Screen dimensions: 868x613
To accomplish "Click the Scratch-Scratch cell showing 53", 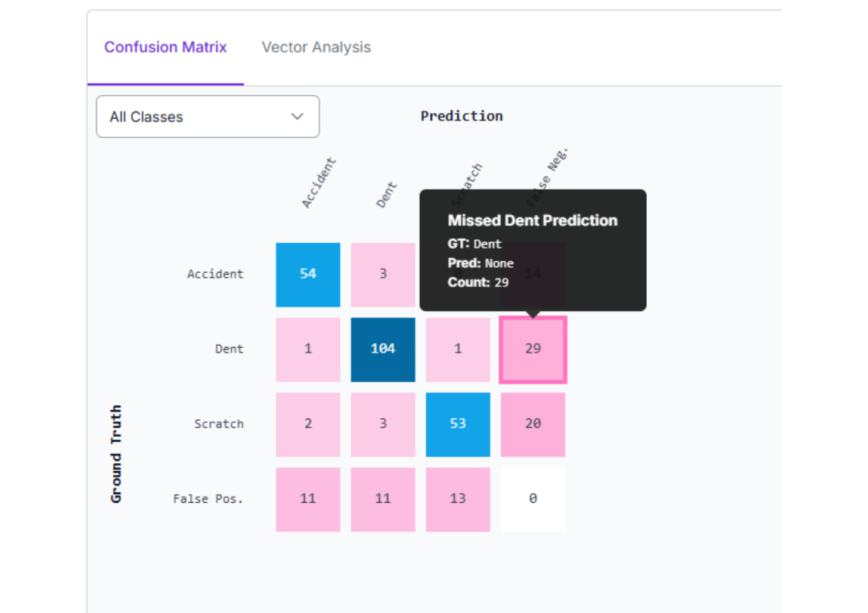I will click(x=458, y=424).
